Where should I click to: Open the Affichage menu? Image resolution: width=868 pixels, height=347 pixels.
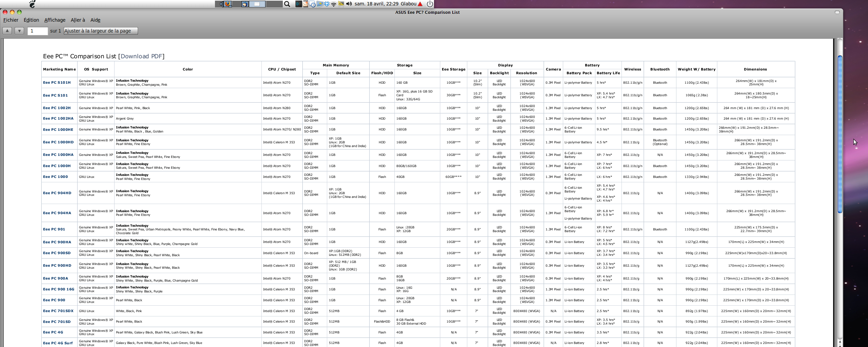click(55, 20)
